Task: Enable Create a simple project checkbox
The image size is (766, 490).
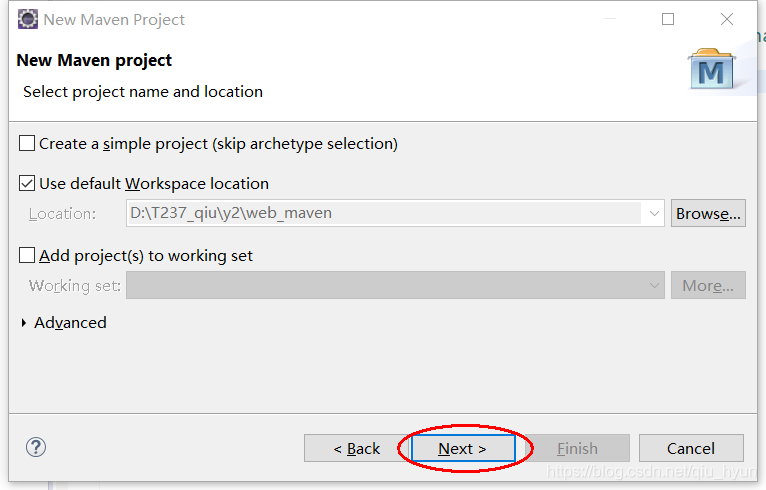Action: (x=27, y=144)
